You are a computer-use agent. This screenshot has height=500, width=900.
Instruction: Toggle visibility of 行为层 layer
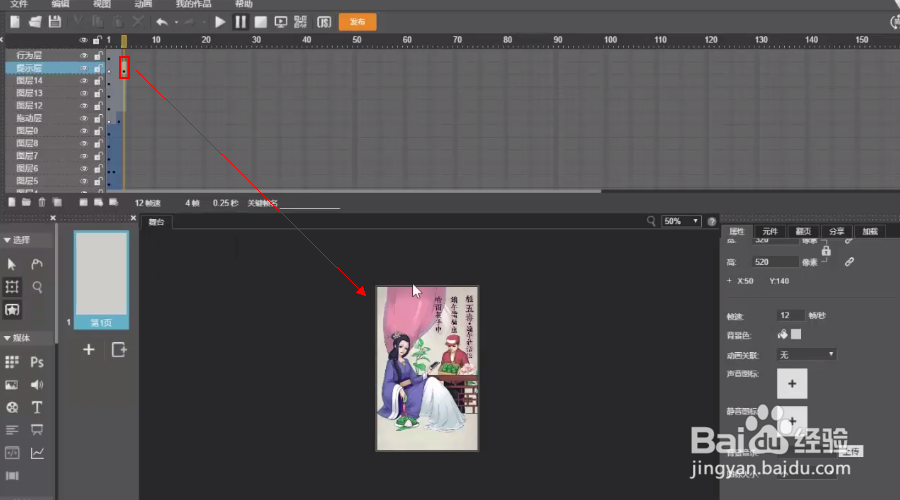coord(84,56)
